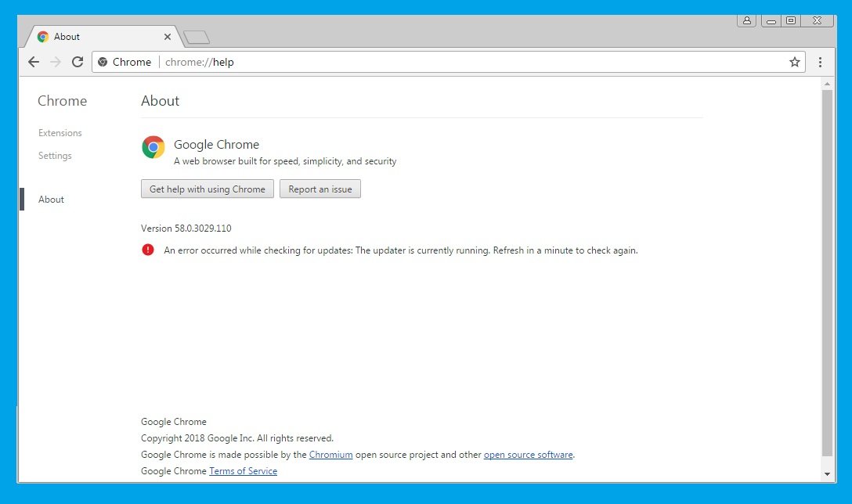Click the scrollbar down arrow

point(827,474)
